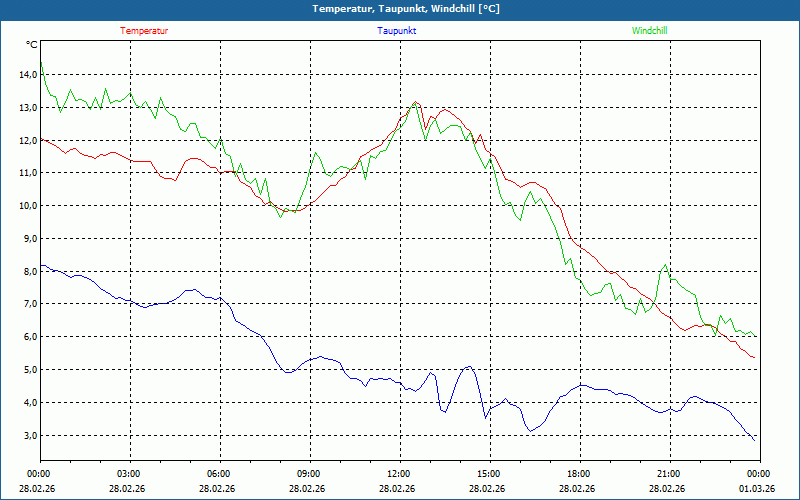
Task: Select the 12:00 time axis marker
Action: click(399, 474)
